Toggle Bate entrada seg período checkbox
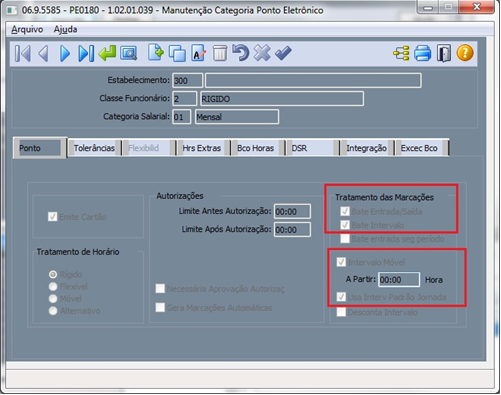The image size is (501, 395). click(345, 239)
